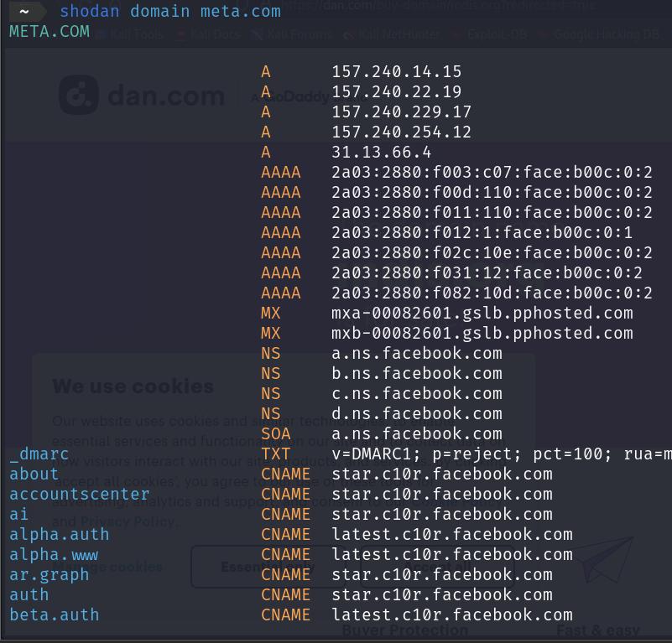
Task: Select IPv6 address 2a03:2880:f031:12:face:b00c:0:2
Action: (487, 273)
